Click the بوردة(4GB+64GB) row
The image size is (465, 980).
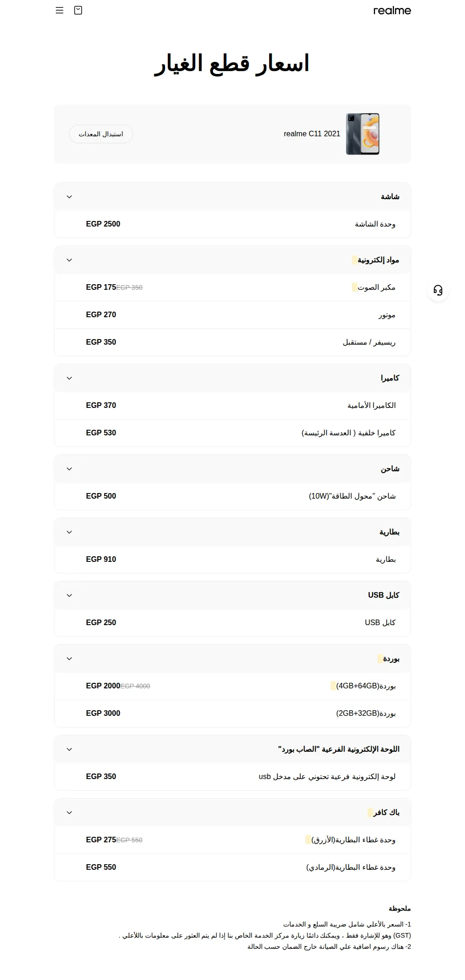click(232, 686)
